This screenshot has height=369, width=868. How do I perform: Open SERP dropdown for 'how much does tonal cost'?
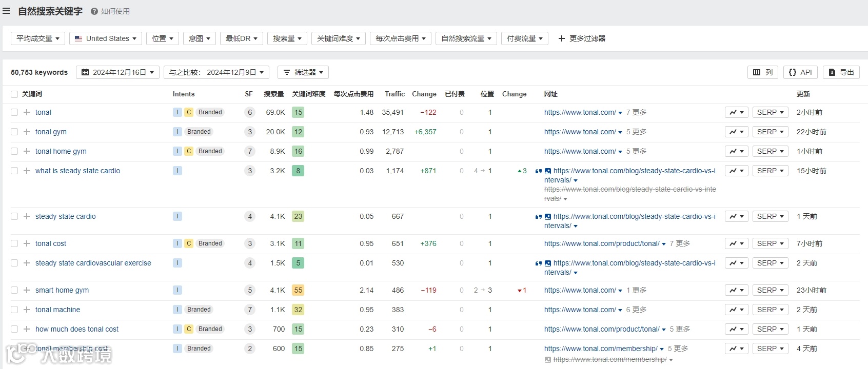point(770,329)
